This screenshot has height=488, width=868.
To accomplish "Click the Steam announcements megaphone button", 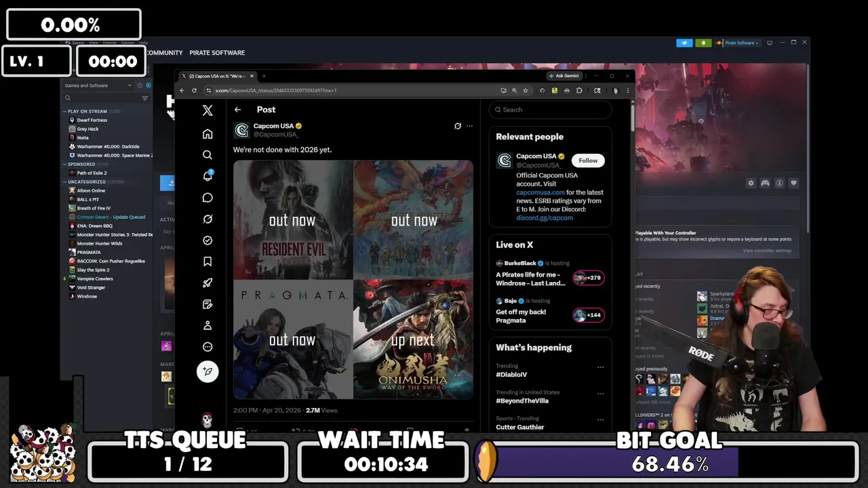I will pos(684,43).
